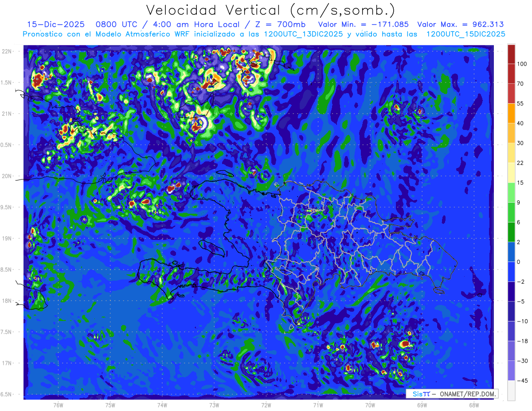Click the white colorbar segment below -45
The image size is (532, 411).
(x=511, y=391)
